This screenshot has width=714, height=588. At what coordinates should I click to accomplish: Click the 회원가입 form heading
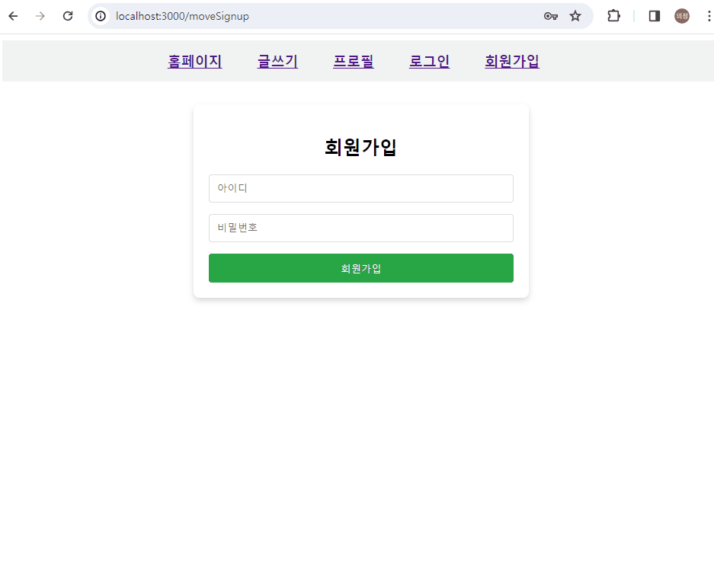point(360,148)
